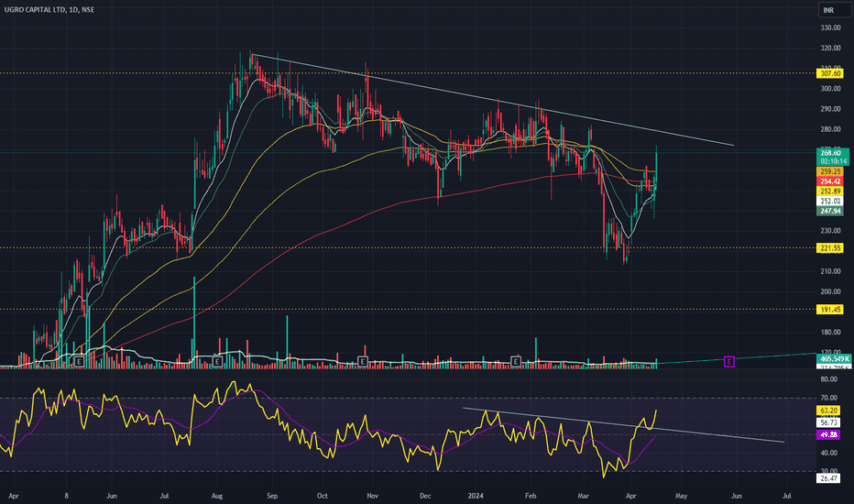This screenshot has height=504, width=854.
Task: Click the Aug label on time axis
Action: tap(217, 496)
